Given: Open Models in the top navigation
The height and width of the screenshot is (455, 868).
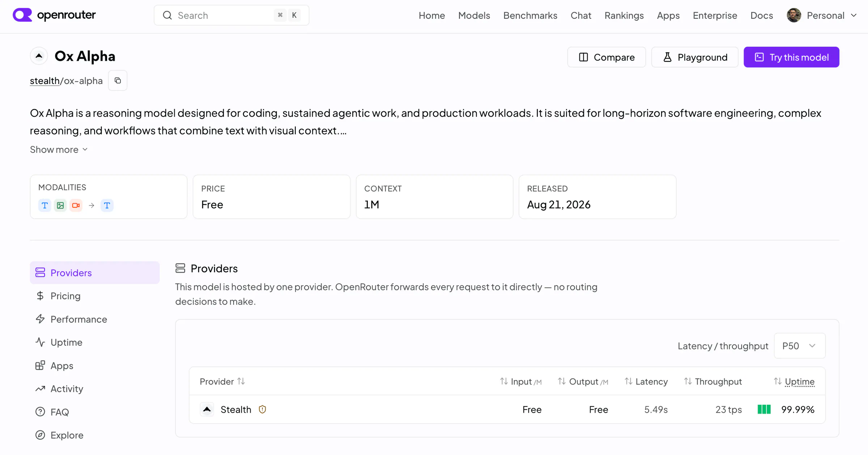Looking at the screenshot, I should coord(474,15).
